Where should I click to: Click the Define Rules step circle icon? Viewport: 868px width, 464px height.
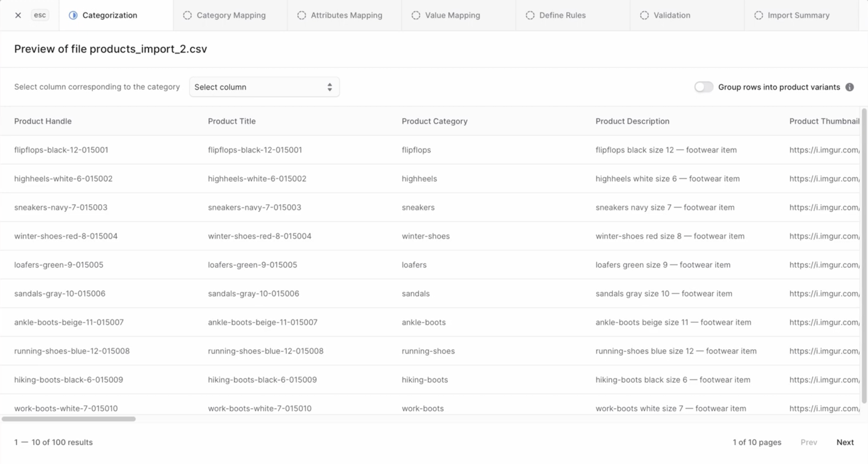(530, 15)
